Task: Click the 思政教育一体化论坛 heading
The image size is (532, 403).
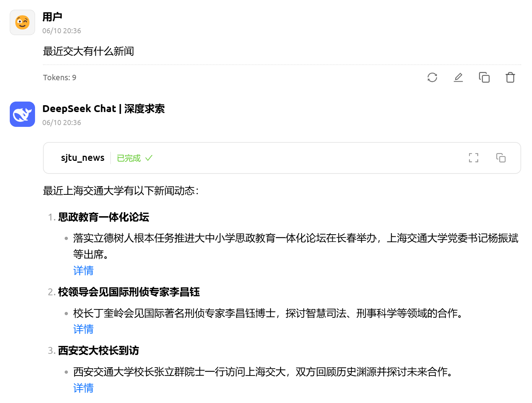Action: tap(104, 217)
